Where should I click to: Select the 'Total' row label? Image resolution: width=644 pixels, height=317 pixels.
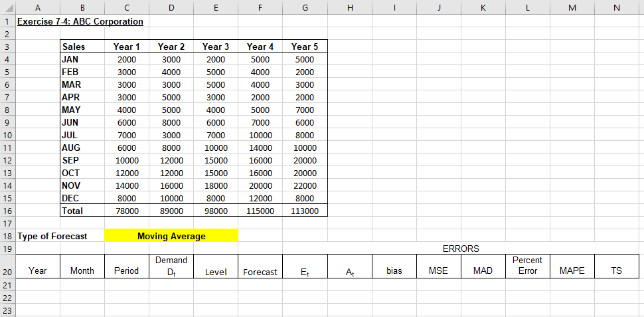click(x=82, y=211)
